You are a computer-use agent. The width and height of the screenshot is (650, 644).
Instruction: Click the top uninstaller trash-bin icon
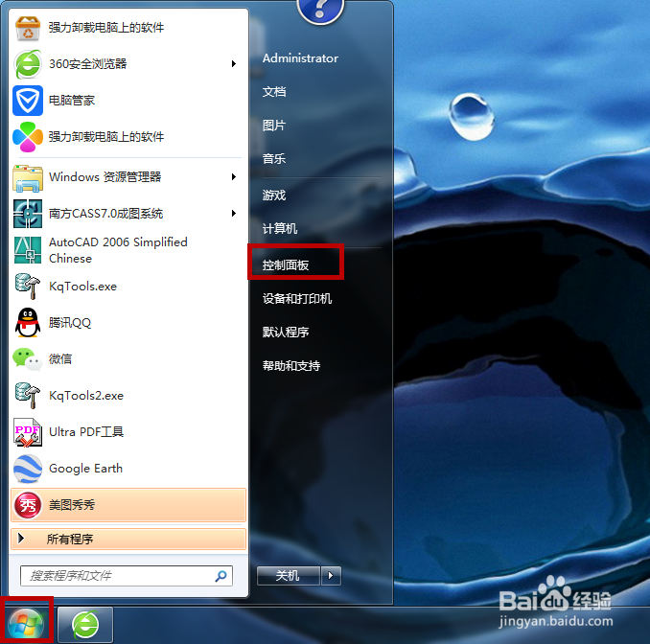28,28
